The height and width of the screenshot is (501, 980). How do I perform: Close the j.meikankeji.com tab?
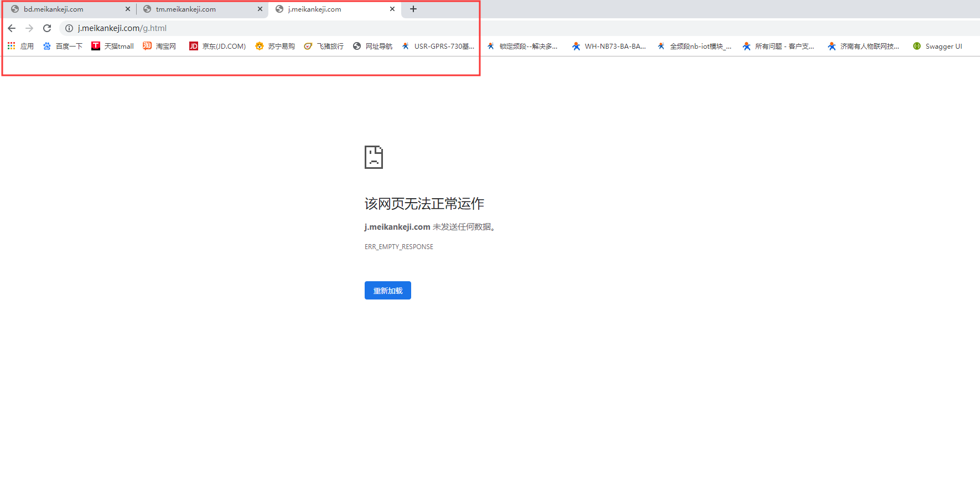392,9
